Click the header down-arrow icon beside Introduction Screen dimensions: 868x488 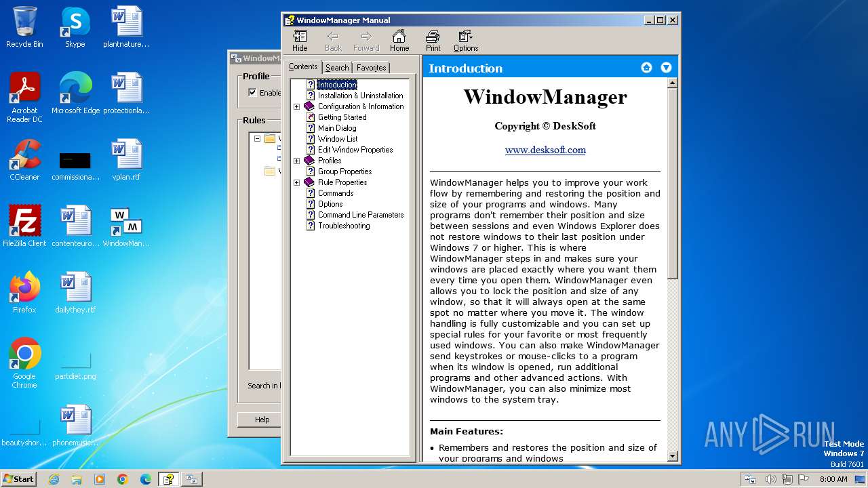tap(666, 67)
